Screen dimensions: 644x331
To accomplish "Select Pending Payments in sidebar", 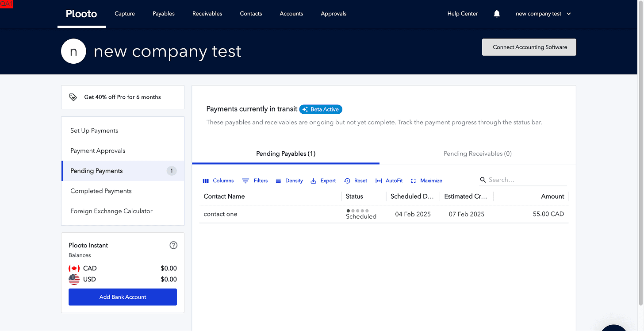I will [123, 171].
